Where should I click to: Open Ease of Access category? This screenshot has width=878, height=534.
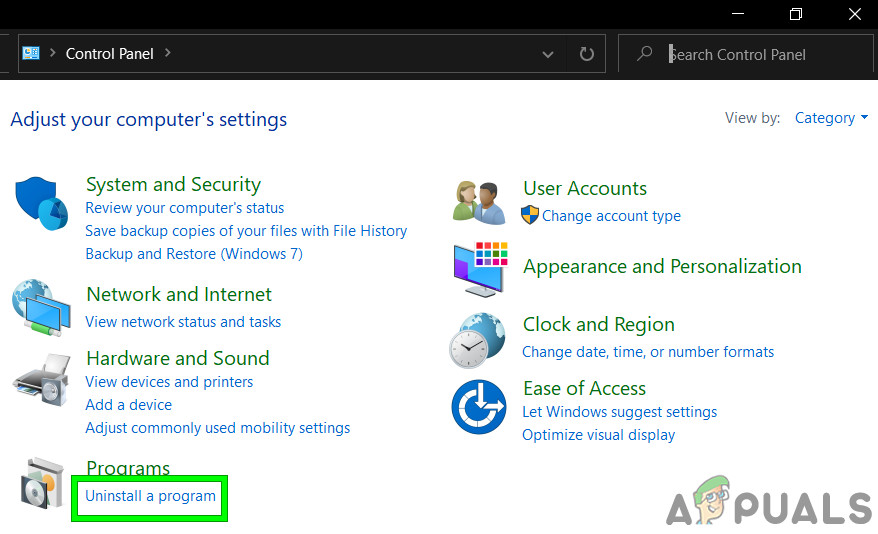click(584, 388)
